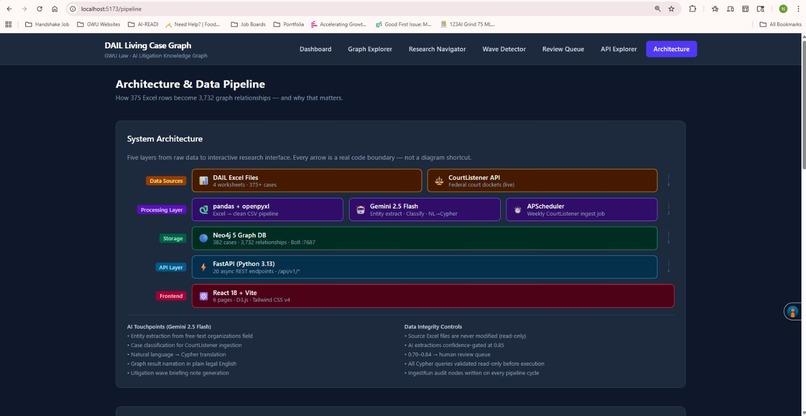Open the Graph Explorer tab
Viewport: 806px width, 416px height.
pyautogui.click(x=370, y=49)
